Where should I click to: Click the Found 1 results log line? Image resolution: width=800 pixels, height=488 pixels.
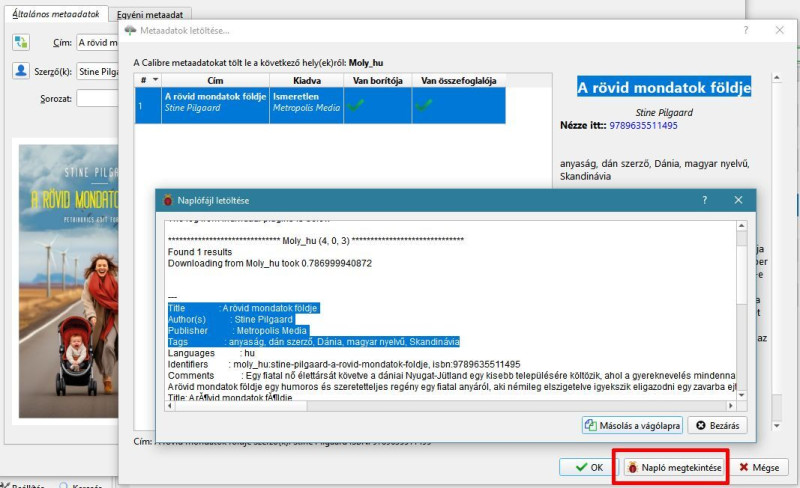[200, 252]
